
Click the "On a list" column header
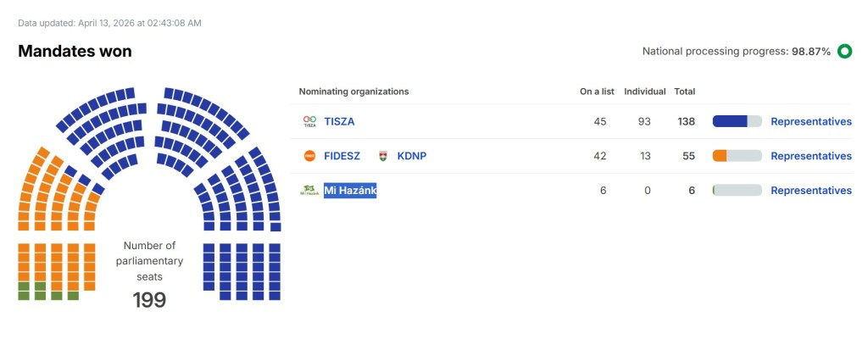click(597, 92)
